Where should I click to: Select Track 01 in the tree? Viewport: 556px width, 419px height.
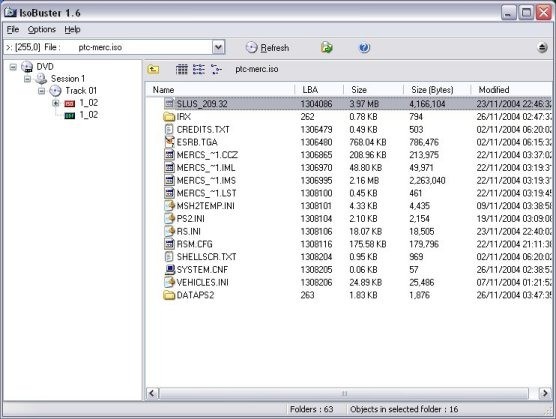[81, 91]
